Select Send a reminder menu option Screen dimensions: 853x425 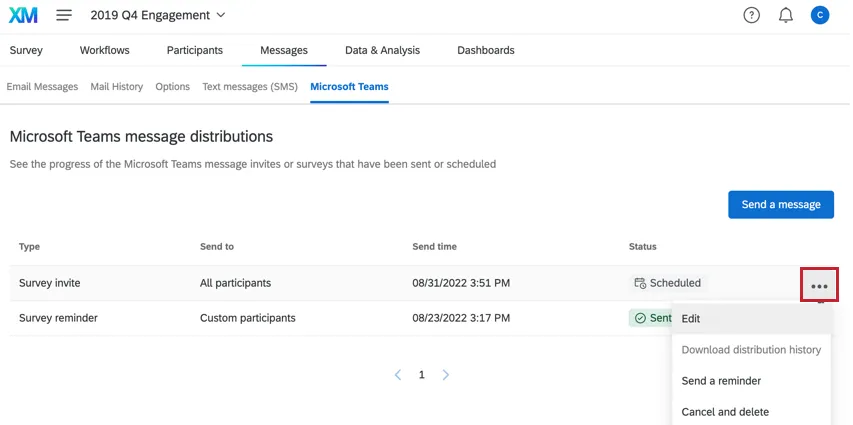tap(721, 381)
